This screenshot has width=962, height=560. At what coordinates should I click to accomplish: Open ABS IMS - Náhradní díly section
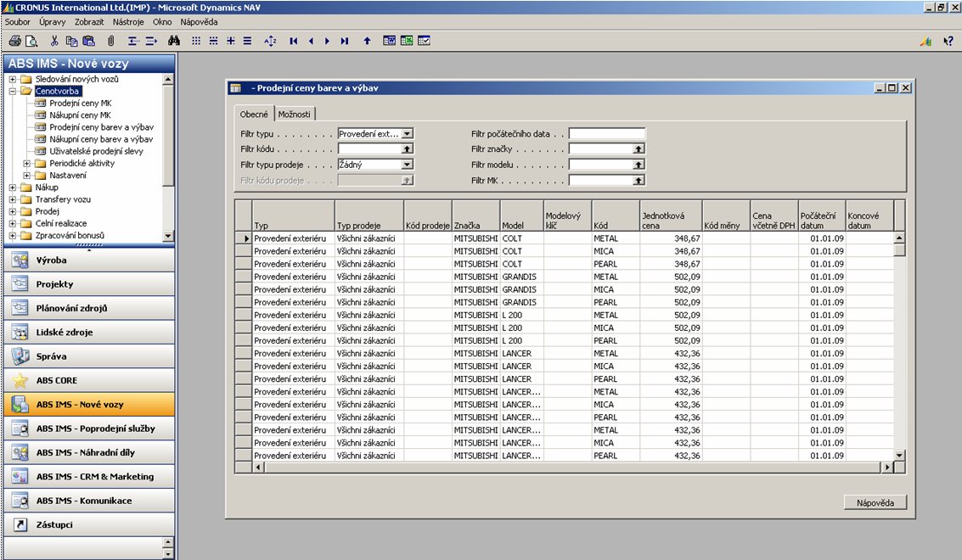click(89, 452)
